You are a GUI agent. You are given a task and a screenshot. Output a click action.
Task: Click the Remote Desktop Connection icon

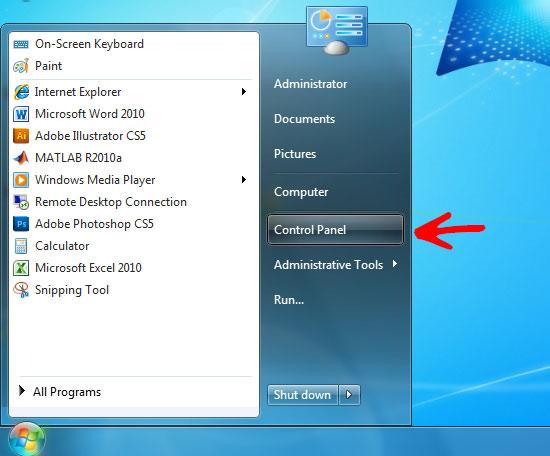tap(21, 202)
